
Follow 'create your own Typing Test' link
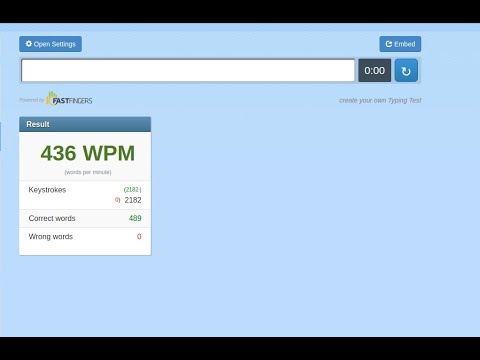point(380,100)
